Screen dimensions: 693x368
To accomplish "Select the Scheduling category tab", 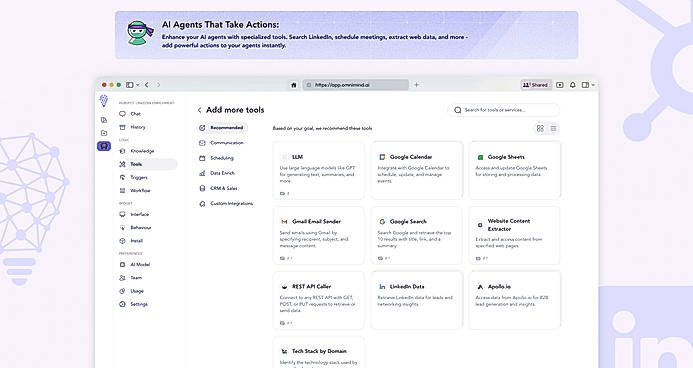I will pos(216,158).
